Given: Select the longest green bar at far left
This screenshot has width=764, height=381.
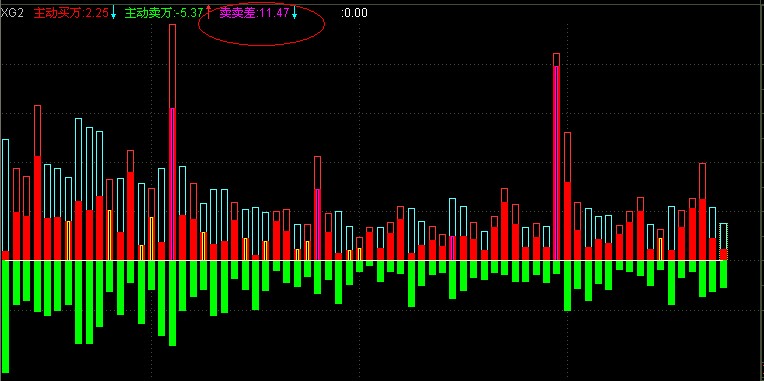Looking at the screenshot, I should [5, 317].
